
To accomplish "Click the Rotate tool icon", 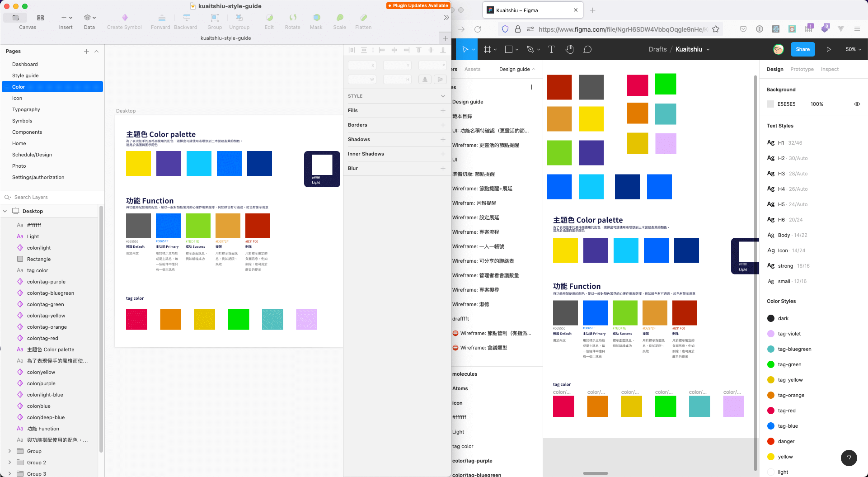I will [x=293, y=18].
